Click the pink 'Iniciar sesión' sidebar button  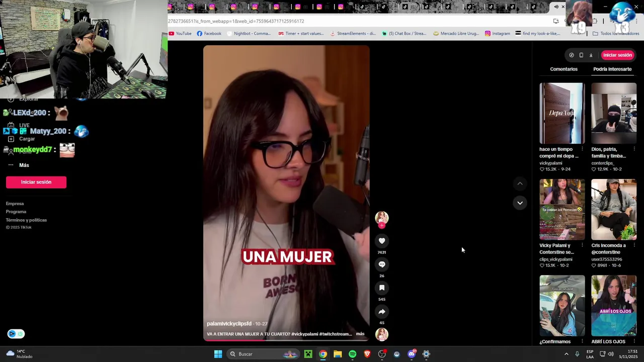point(36,182)
